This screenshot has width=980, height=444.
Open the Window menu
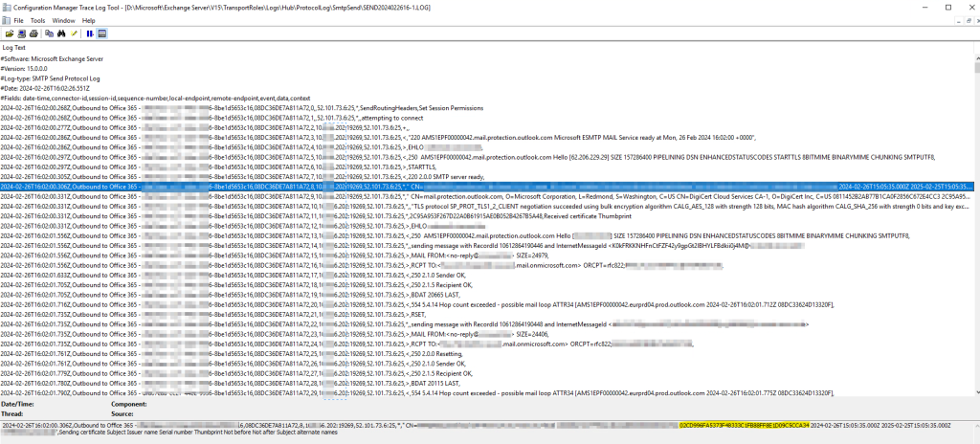pyautogui.click(x=62, y=20)
